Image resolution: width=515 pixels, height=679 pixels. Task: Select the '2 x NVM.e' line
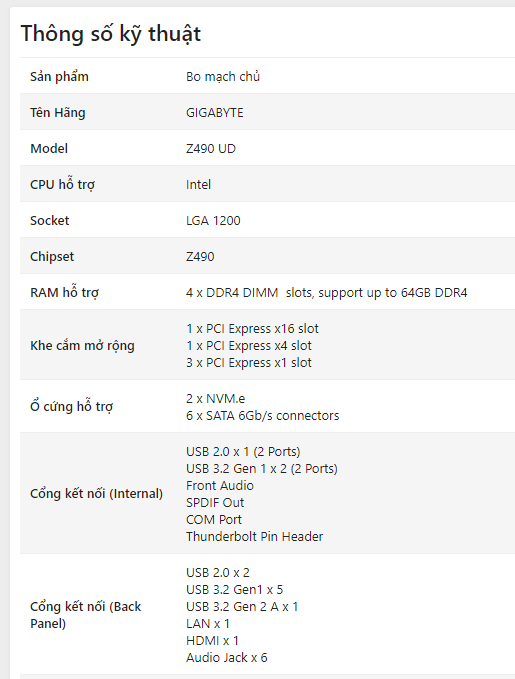215,398
